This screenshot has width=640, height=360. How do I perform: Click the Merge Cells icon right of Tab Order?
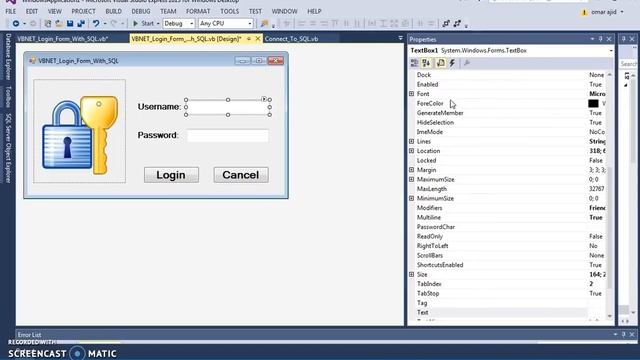tap(457, 24)
